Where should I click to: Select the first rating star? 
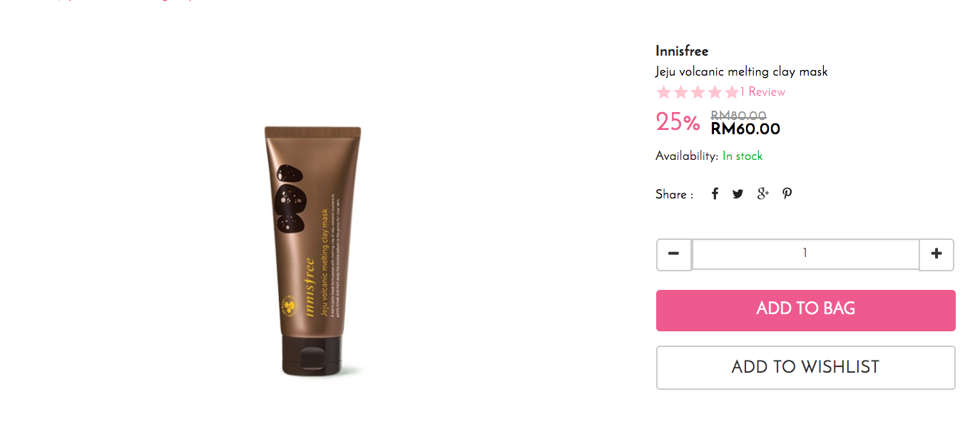tap(664, 92)
